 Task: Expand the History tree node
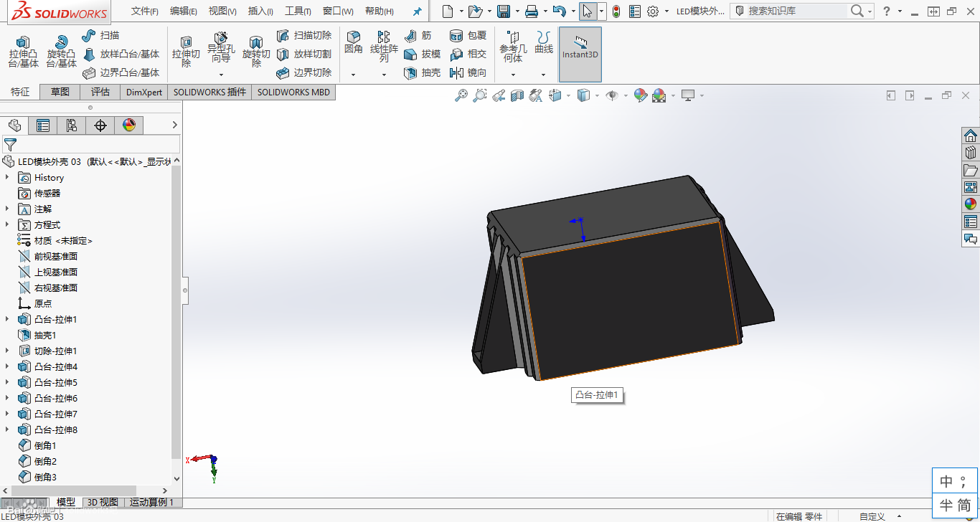click(x=7, y=177)
